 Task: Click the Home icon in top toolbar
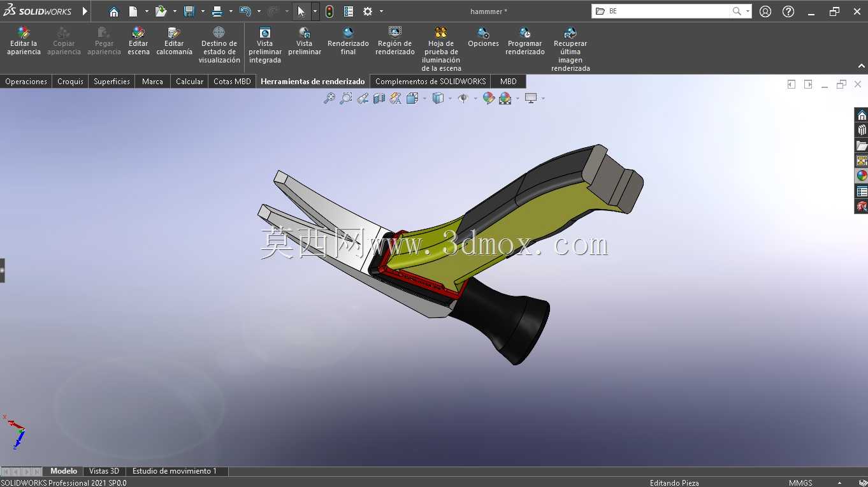(113, 11)
